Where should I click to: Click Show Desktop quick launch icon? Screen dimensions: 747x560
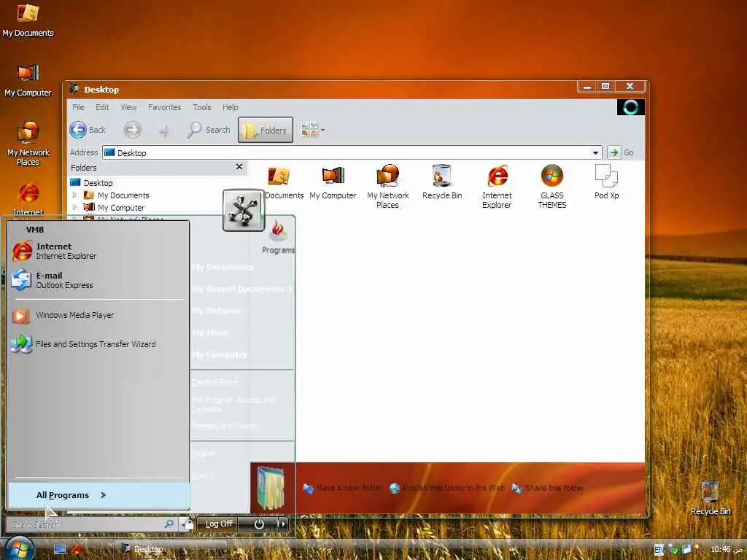click(60, 550)
